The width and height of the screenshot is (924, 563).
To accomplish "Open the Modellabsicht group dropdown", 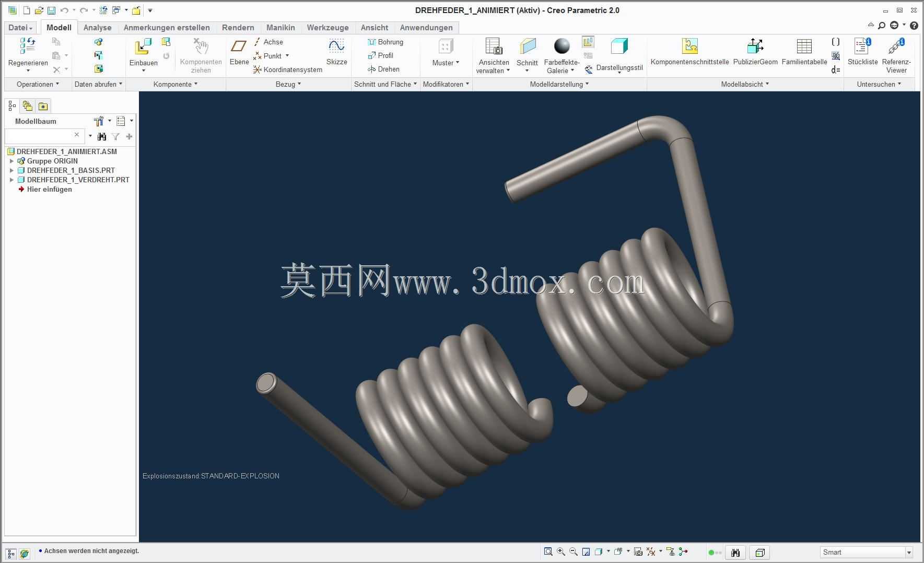I will click(745, 84).
